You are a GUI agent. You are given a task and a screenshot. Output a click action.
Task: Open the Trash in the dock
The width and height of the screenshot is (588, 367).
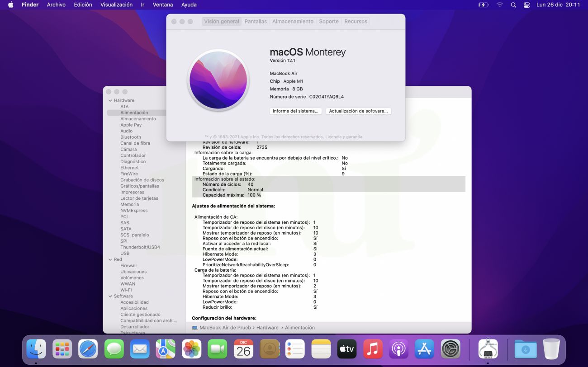pyautogui.click(x=551, y=349)
